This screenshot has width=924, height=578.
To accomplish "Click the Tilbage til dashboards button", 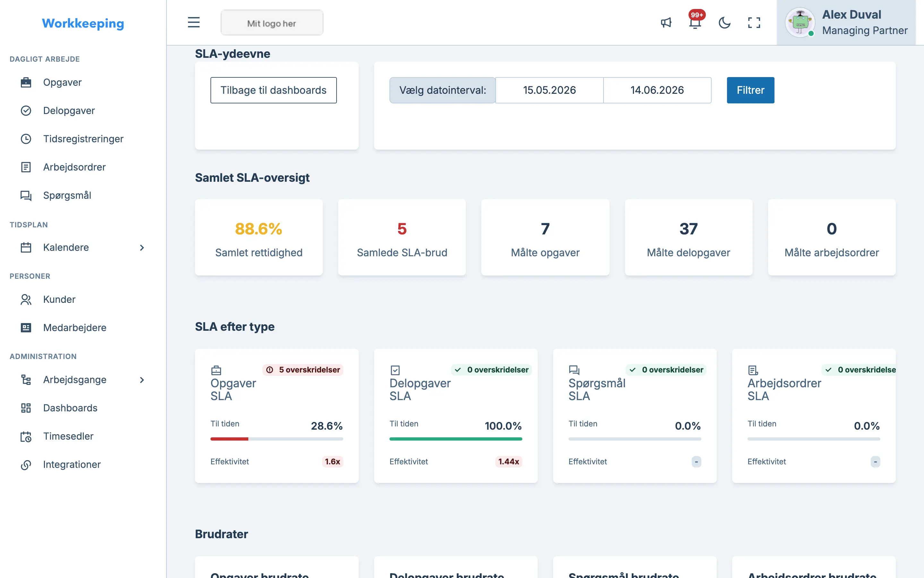I will click(x=273, y=90).
